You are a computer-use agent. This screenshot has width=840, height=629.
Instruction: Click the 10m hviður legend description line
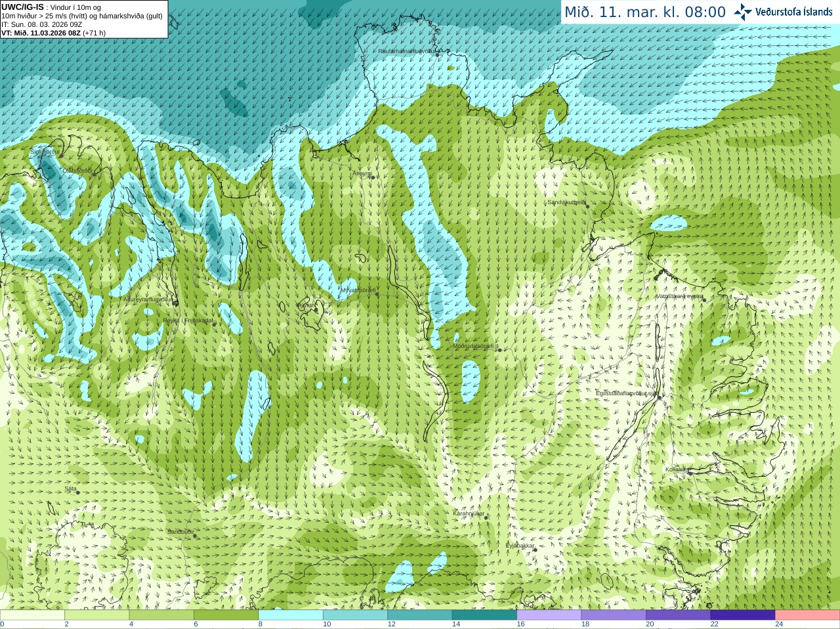[82, 16]
